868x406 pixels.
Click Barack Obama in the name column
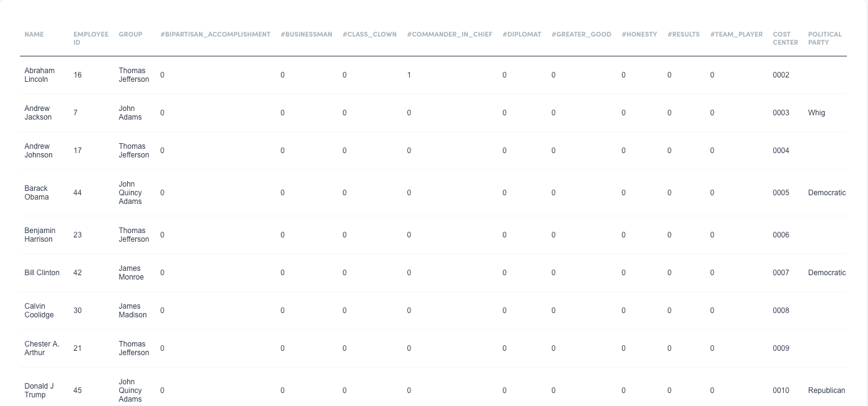click(37, 193)
